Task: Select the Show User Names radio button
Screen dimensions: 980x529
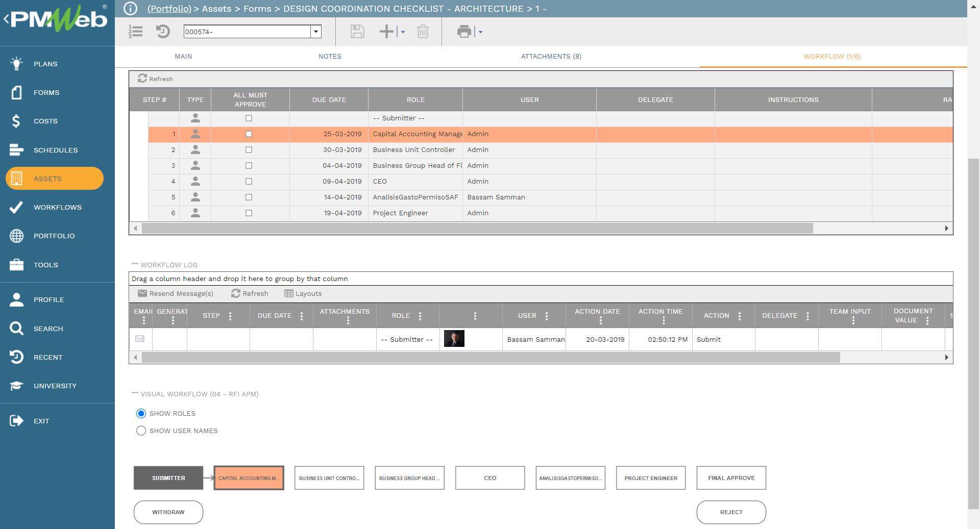Action: coord(141,431)
